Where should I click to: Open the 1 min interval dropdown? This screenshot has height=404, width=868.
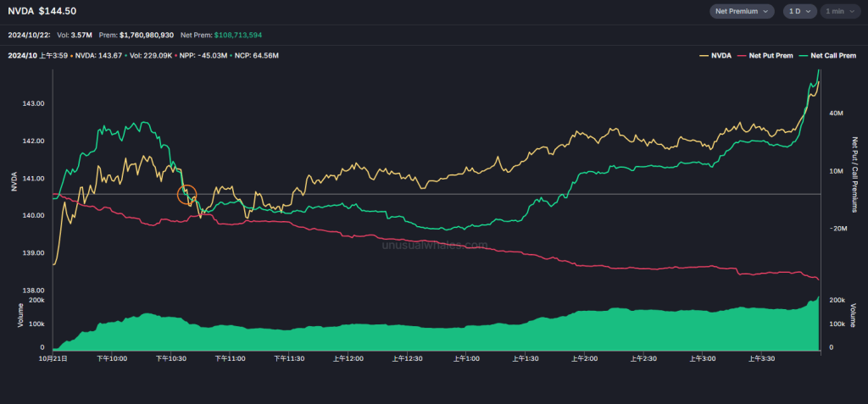tap(839, 11)
